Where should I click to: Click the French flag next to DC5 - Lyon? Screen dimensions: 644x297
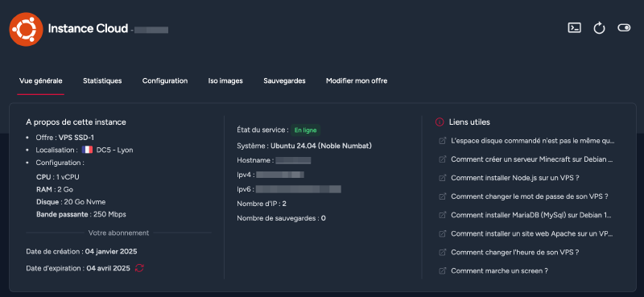[87, 150]
